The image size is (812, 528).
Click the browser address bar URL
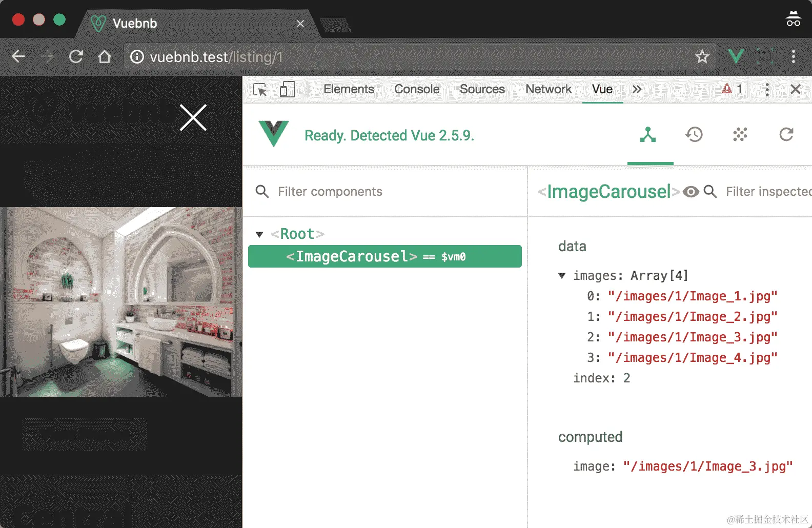pyautogui.click(x=216, y=57)
